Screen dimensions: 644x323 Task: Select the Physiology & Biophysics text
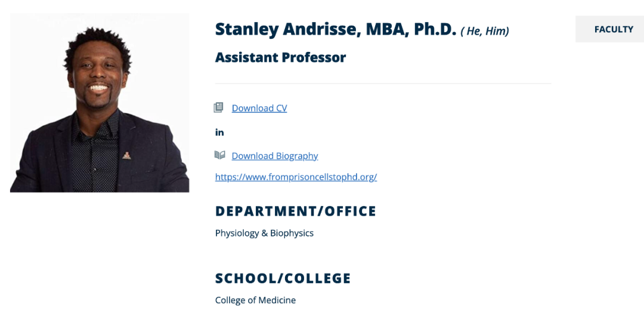click(x=264, y=233)
